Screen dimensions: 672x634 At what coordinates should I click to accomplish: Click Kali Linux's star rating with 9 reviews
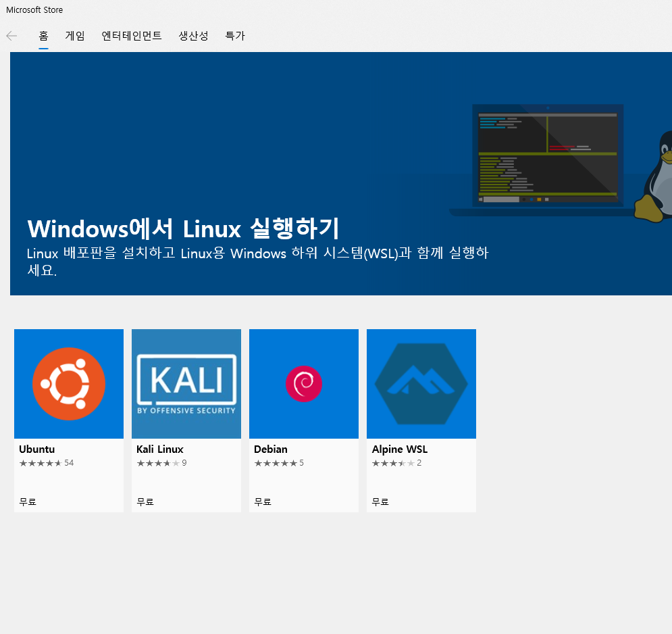pos(161,463)
